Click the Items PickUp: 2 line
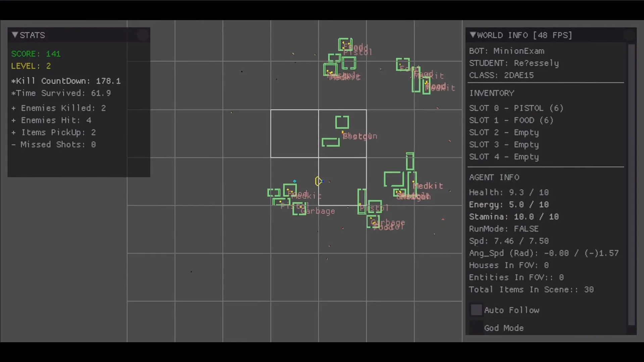This screenshot has height=362, width=644. [54, 132]
